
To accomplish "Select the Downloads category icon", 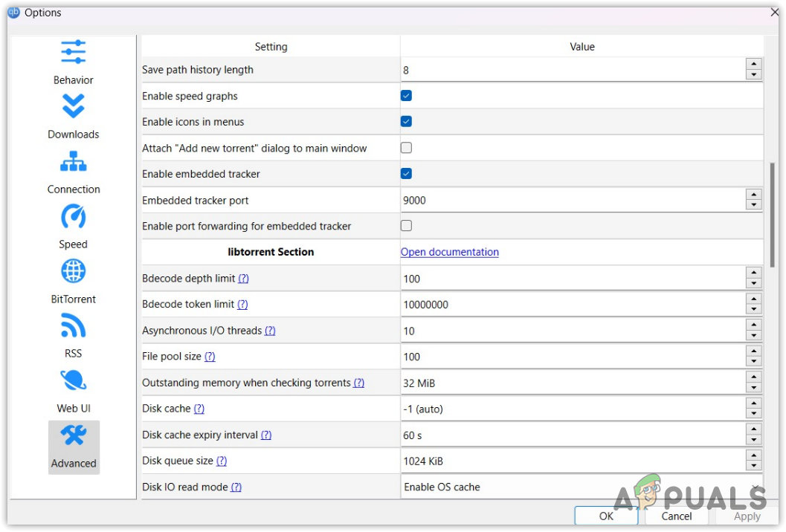I will pos(73,107).
